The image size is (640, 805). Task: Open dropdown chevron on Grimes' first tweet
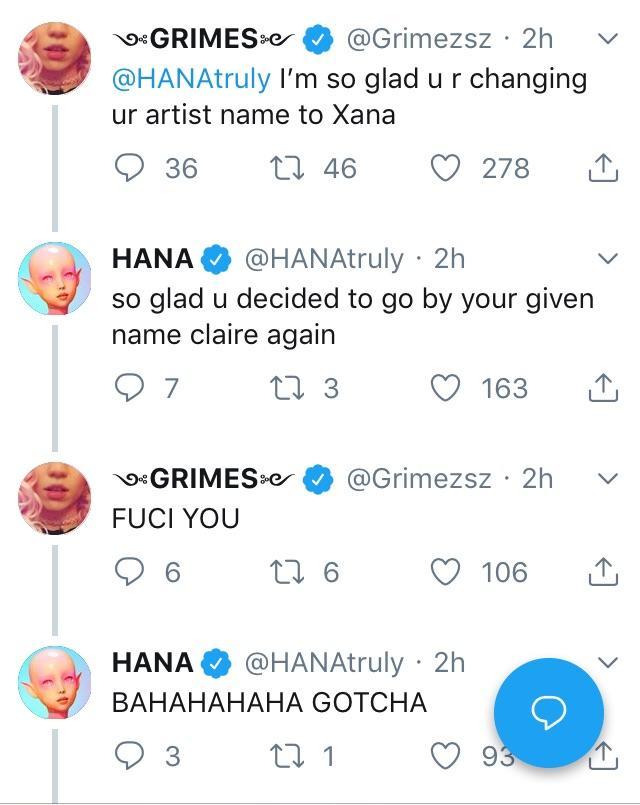(606, 40)
